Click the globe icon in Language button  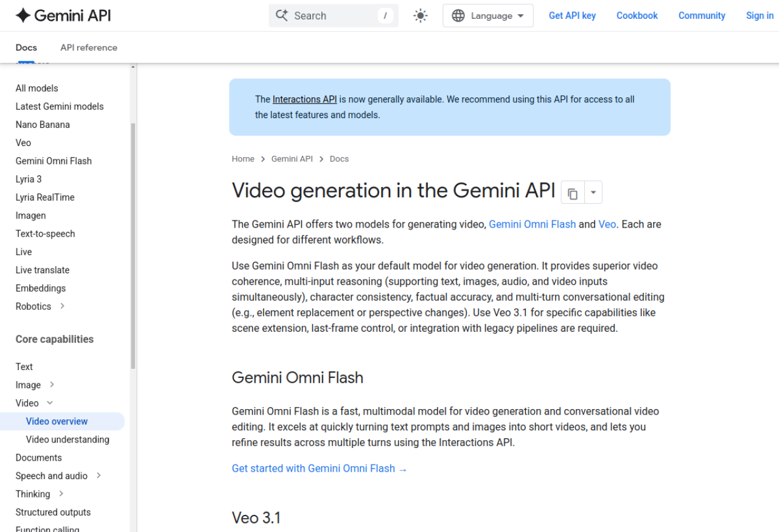(458, 16)
